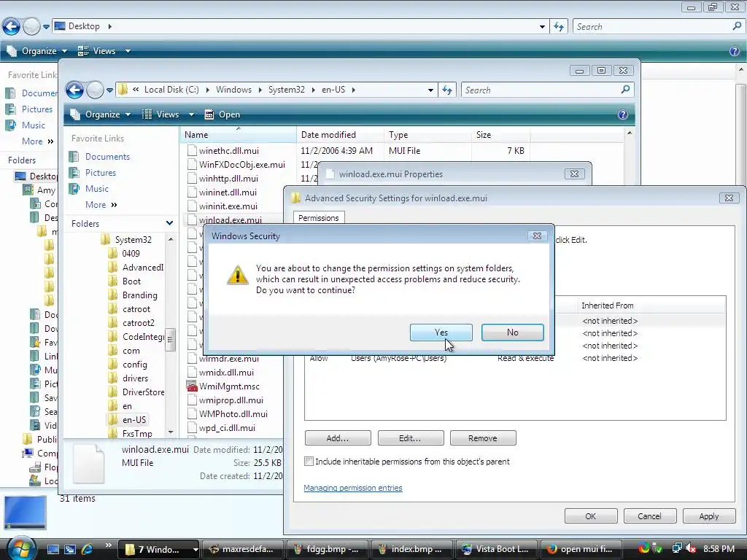
Task: Select winethc.dll.mui file
Action: (228, 150)
